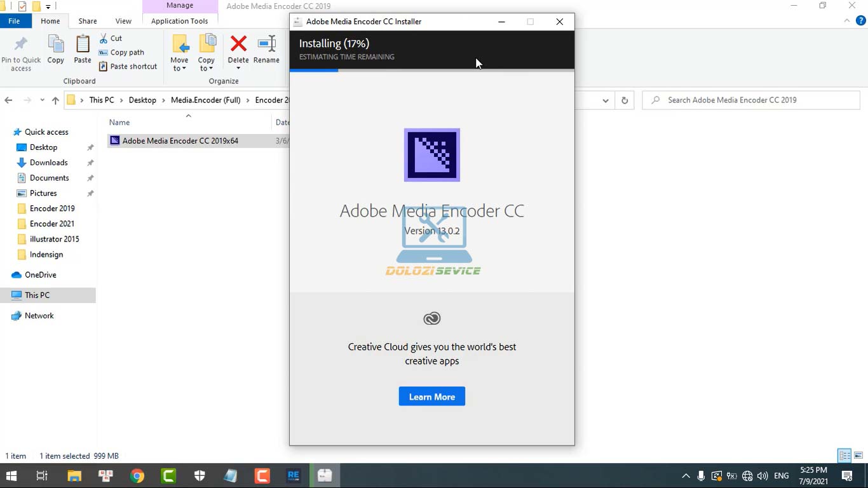Switch to details view toggle
Image resolution: width=868 pixels, height=488 pixels.
[844, 456]
